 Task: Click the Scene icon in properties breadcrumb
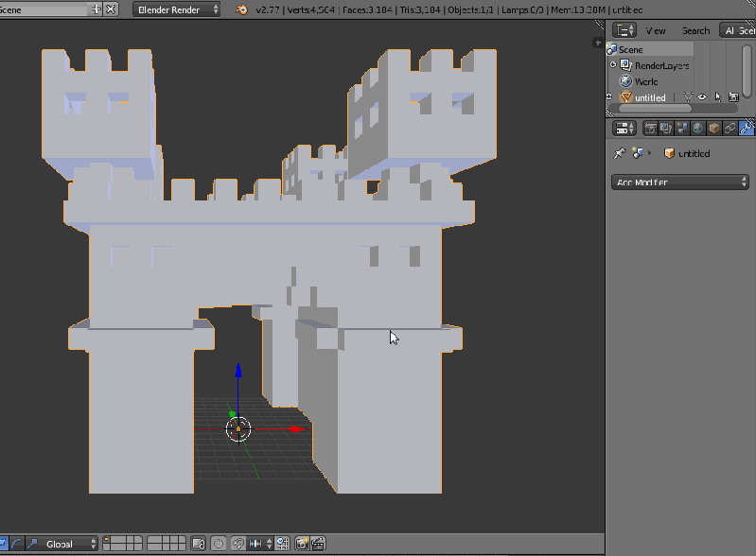(638, 153)
